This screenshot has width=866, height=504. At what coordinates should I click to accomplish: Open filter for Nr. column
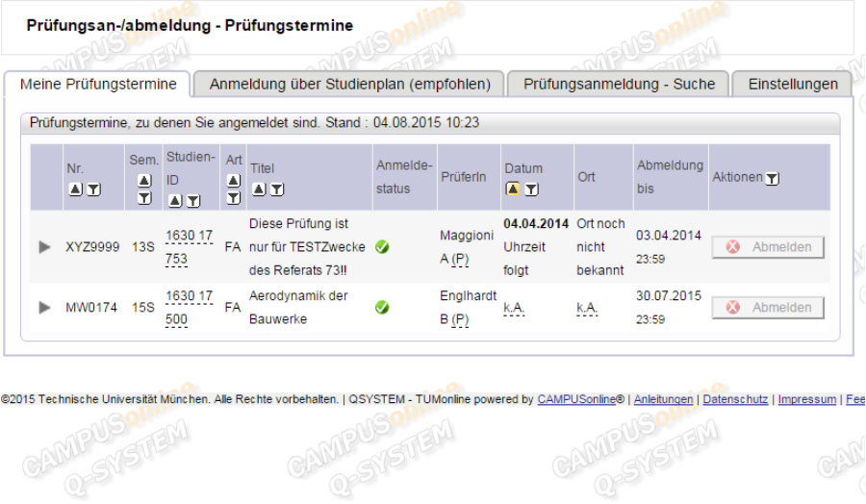coord(94,189)
